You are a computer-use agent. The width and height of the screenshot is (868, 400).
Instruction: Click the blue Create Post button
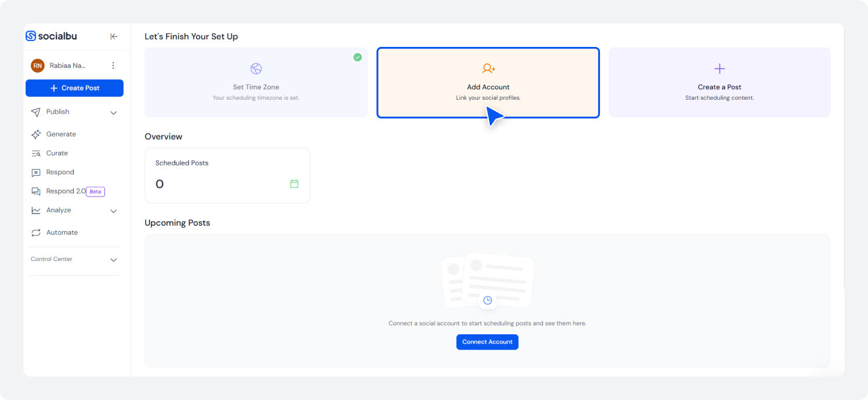click(74, 88)
